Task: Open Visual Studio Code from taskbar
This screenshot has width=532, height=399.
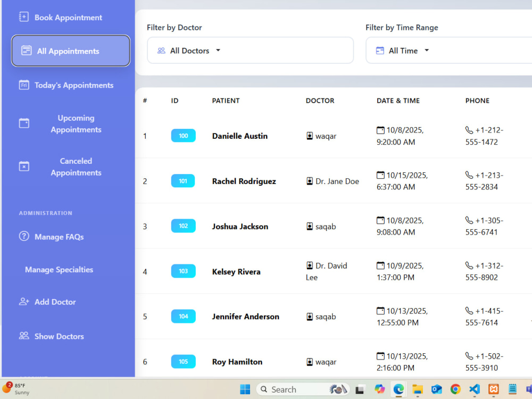Action: [475, 389]
